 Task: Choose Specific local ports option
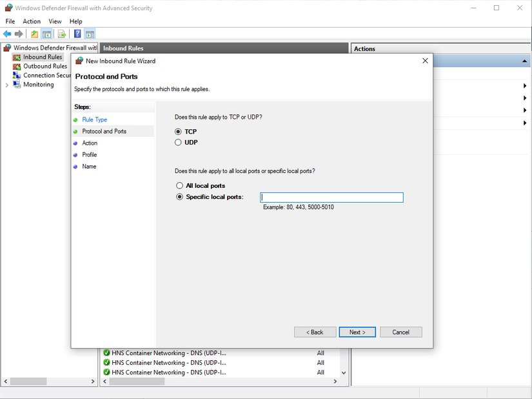(x=179, y=197)
